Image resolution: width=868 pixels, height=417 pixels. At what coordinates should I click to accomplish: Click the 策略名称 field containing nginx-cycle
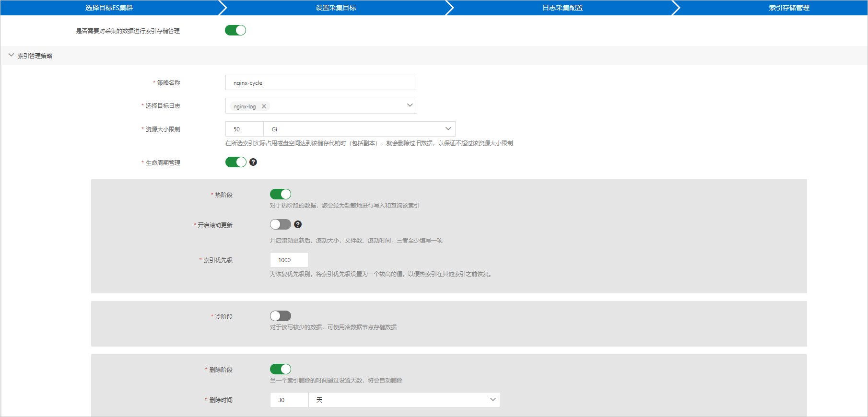(x=321, y=82)
